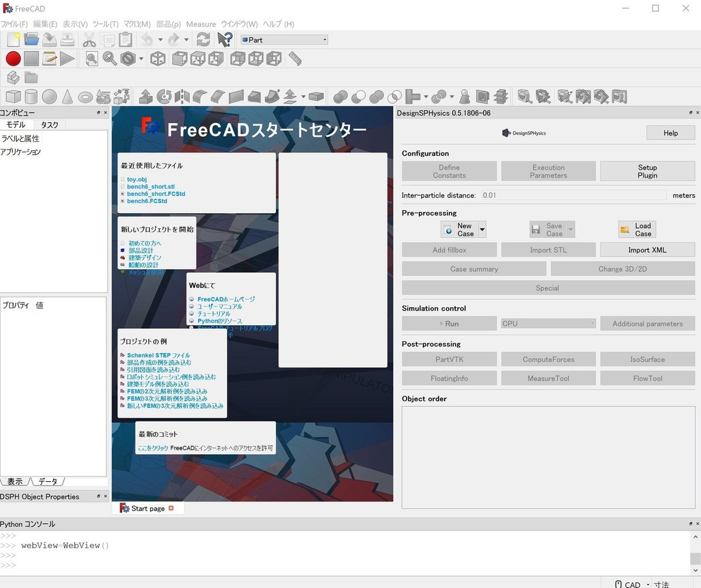This screenshot has width=701, height=588.
Task: Click the Load Case button
Action: 637,229
